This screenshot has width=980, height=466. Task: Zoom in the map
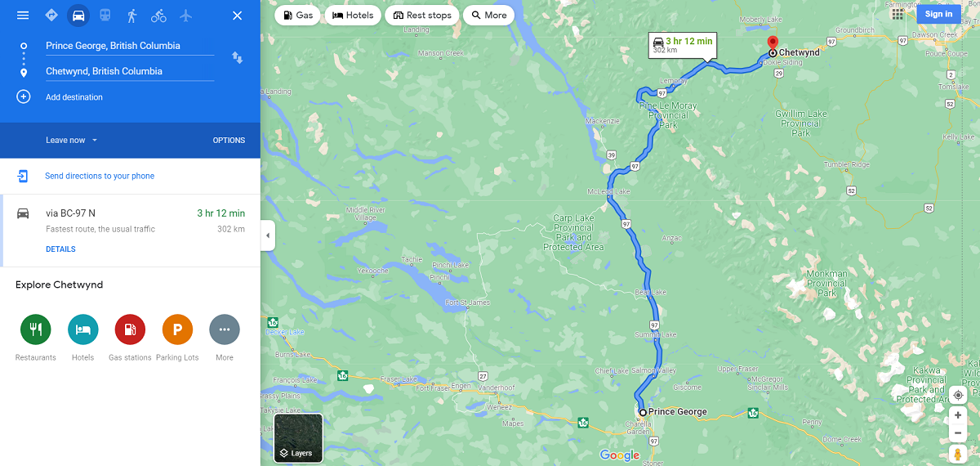(x=958, y=415)
